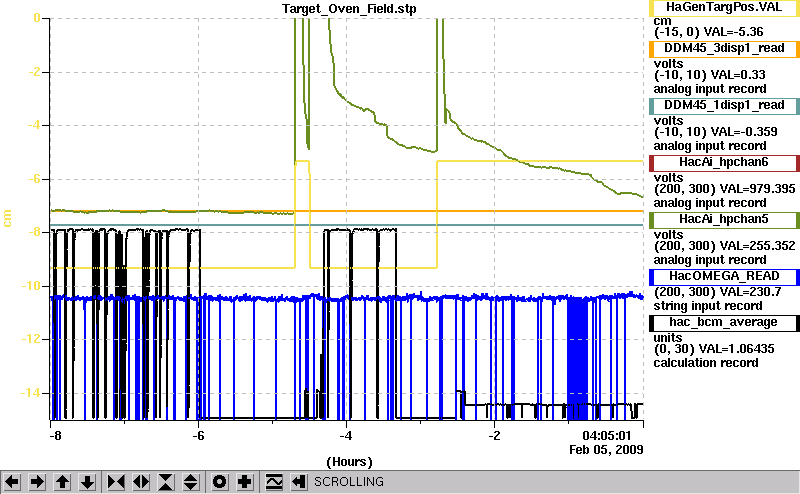The image size is (800, 494).
Task: Click the icon with outward-pointing horizontal triangles
Action: tap(141, 482)
